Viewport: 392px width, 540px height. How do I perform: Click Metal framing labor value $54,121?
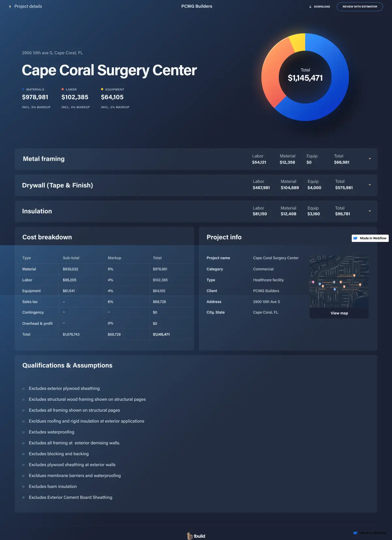click(x=259, y=162)
